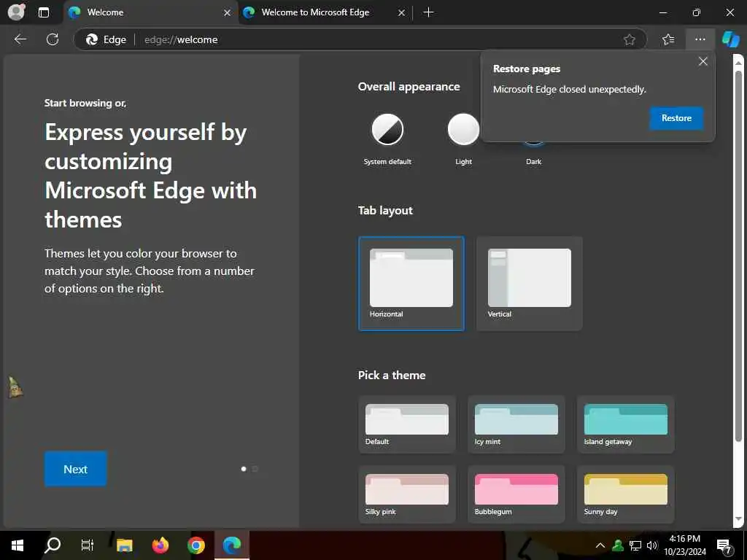Add this page to favorites star
747x560 pixels.
tap(630, 39)
